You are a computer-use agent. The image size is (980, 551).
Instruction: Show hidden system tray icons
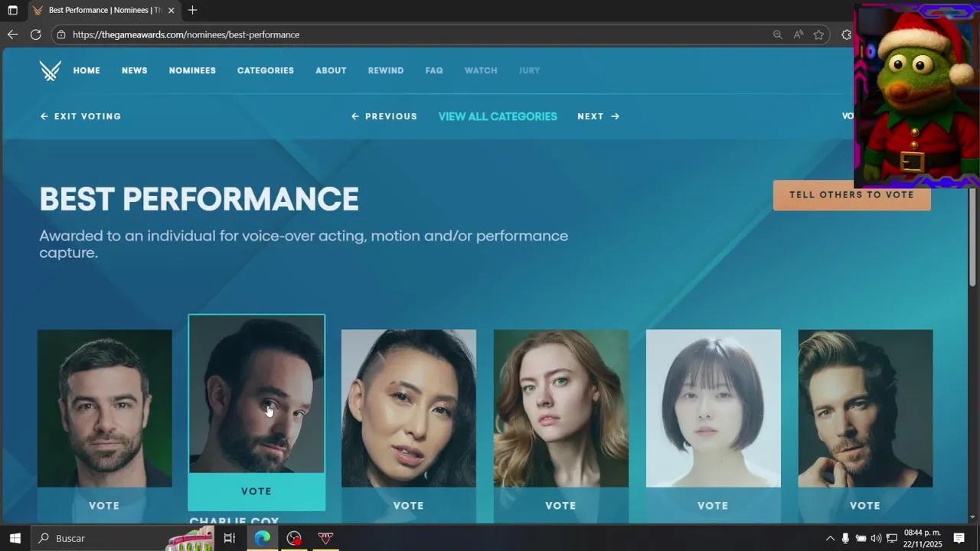(830, 538)
